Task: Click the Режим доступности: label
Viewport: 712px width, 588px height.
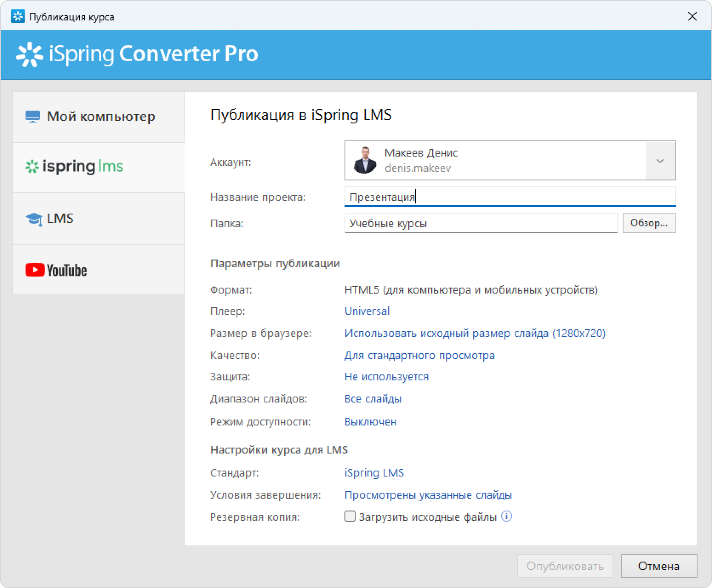Action: (x=260, y=422)
